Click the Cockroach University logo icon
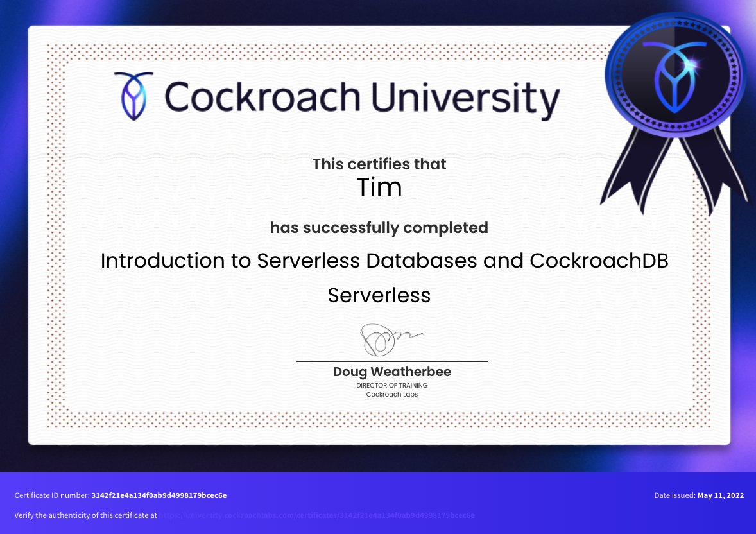Screen dimensions: 756x534 click(133, 96)
